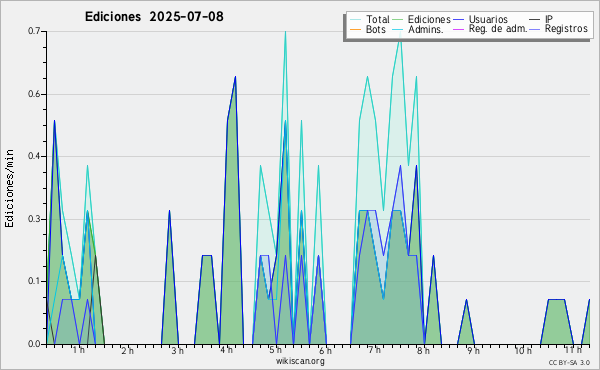Viewport: 600px width, 370px height.
Task: Click the 0.1 y-axis value
Action: coord(34,281)
